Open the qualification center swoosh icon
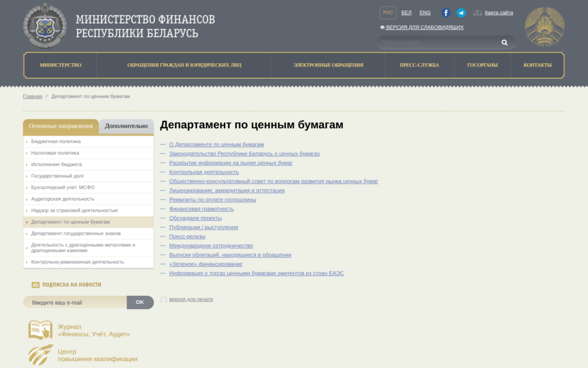This screenshot has height=368, width=588. coord(41,355)
